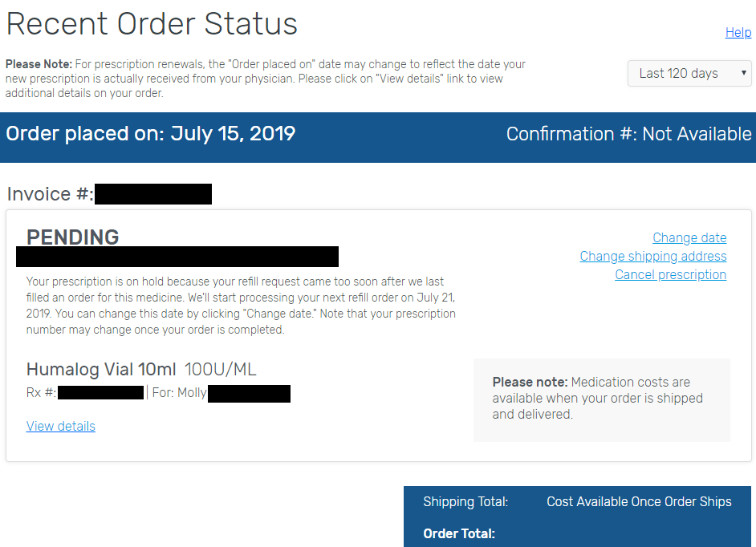Click the Order Total label
This screenshot has height=547, width=756.
click(x=459, y=533)
